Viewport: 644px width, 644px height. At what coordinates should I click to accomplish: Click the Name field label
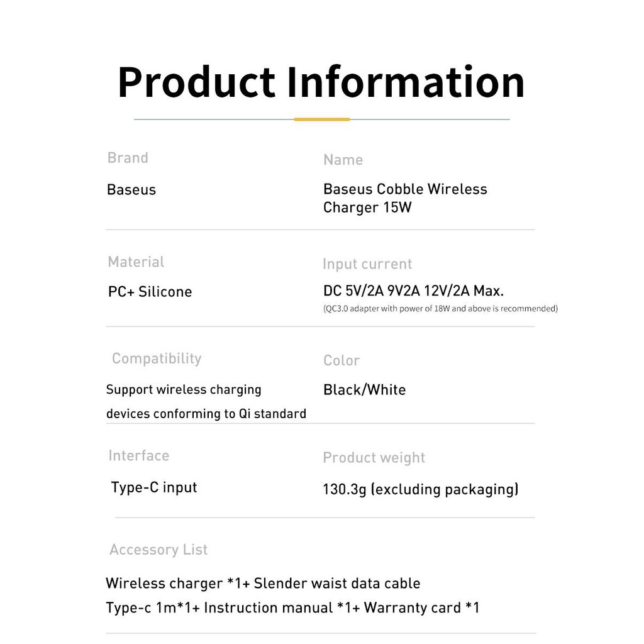343,160
